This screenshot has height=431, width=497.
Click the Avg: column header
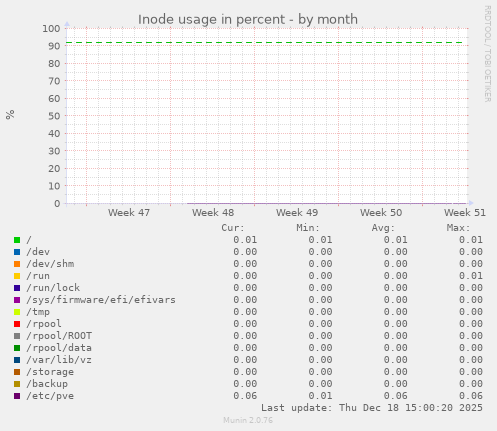pyautogui.click(x=383, y=228)
